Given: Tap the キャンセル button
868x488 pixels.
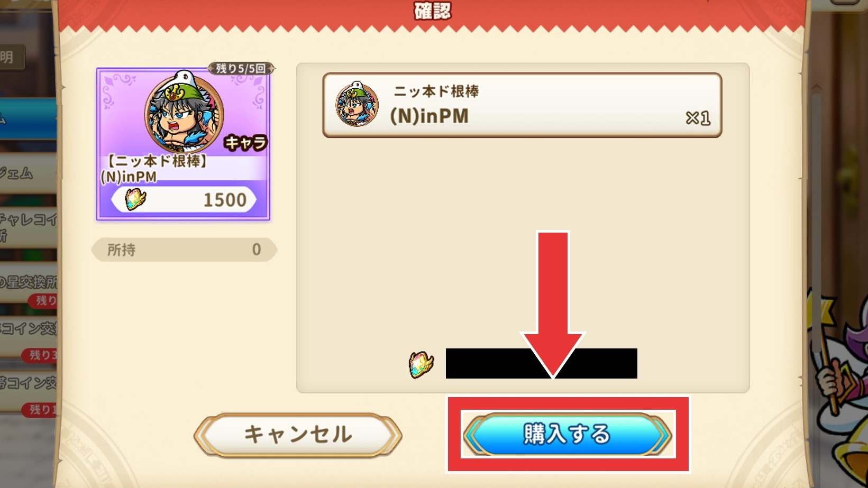Looking at the screenshot, I should [298, 435].
